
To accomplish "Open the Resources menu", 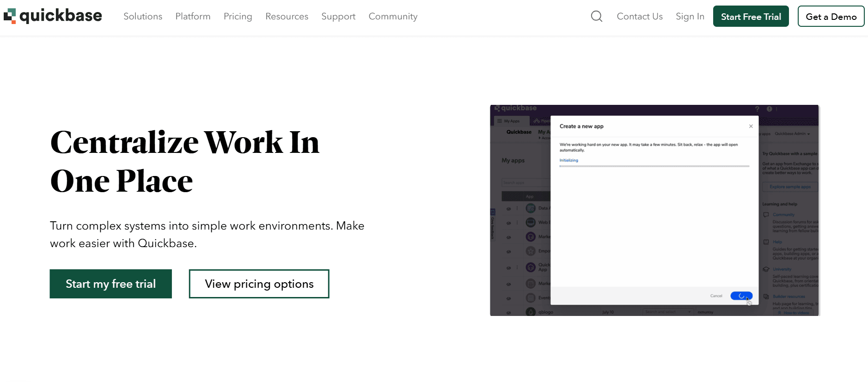I will [287, 17].
